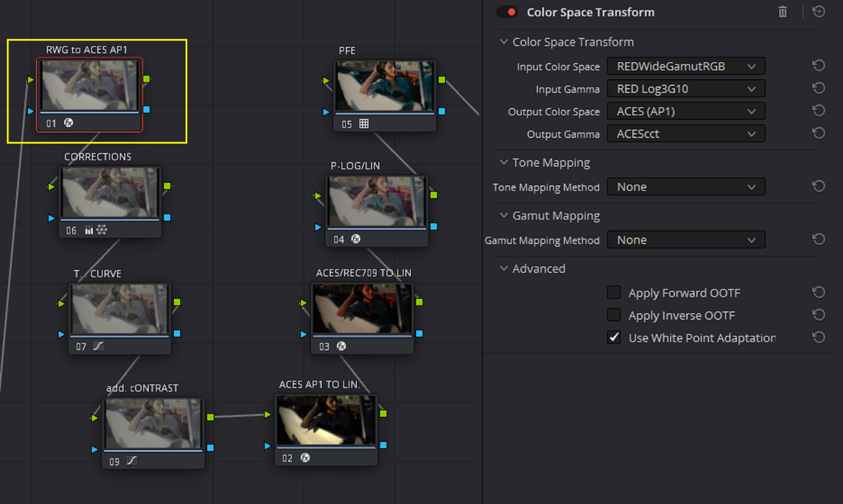
Task: Reset Use White Point Adaptation option
Action: click(x=819, y=337)
